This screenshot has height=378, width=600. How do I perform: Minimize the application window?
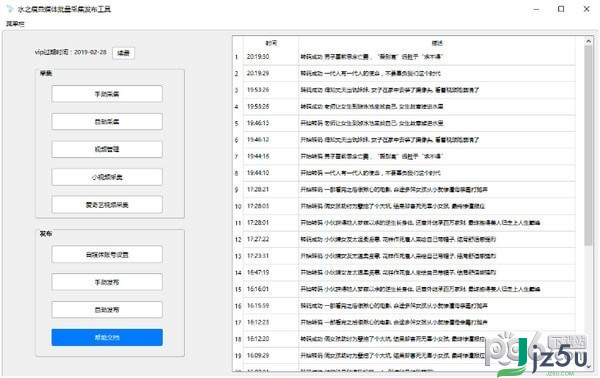tap(536, 9)
